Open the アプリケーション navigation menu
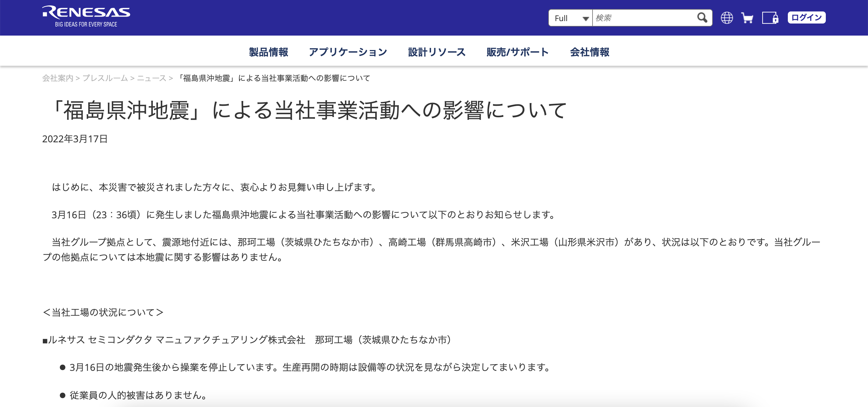This screenshot has height=407, width=868. coord(348,52)
